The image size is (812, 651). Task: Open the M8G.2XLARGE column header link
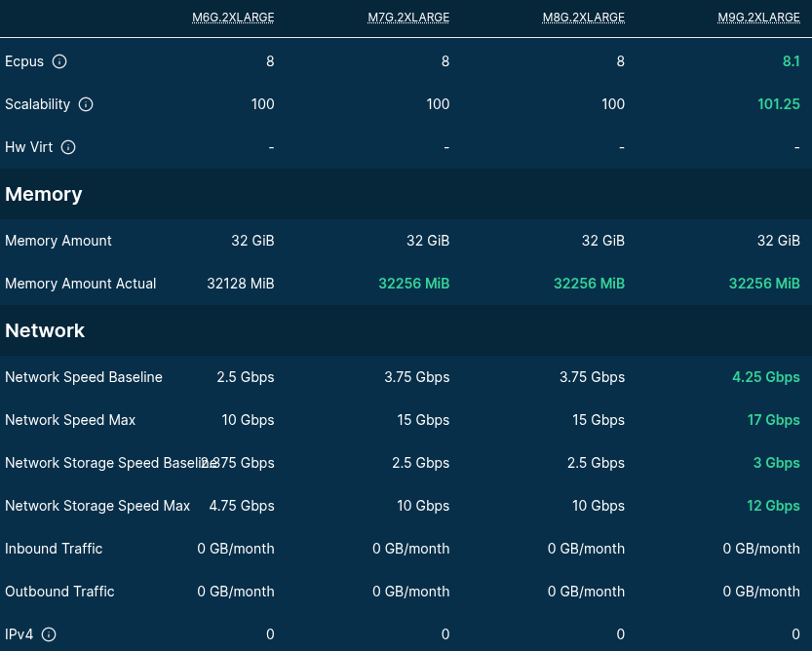[584, 18]
